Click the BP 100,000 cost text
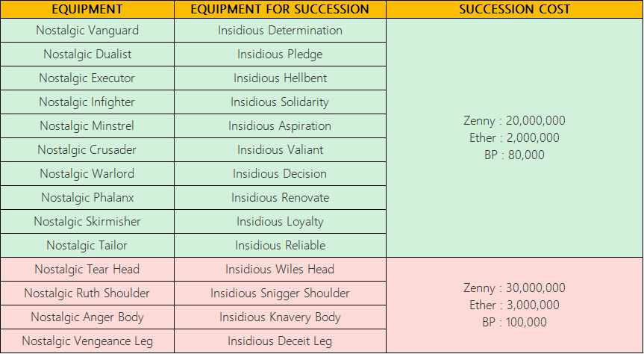This screenshot has width=644, height=354. tap(515, 322)
